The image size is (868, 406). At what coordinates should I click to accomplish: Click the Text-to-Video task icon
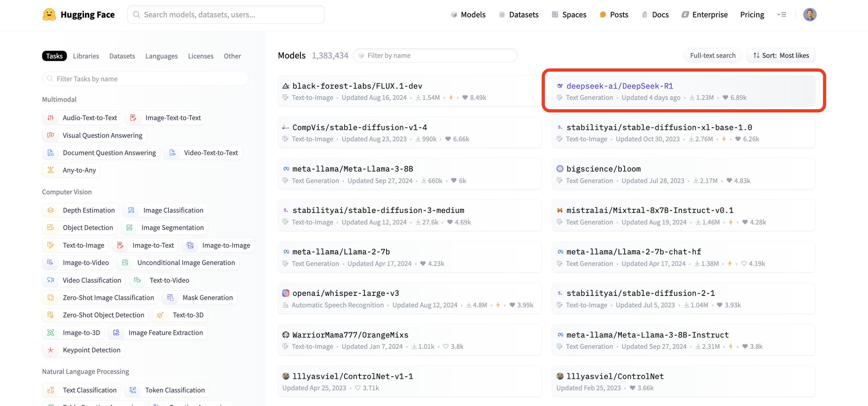(x=138, y=280)
